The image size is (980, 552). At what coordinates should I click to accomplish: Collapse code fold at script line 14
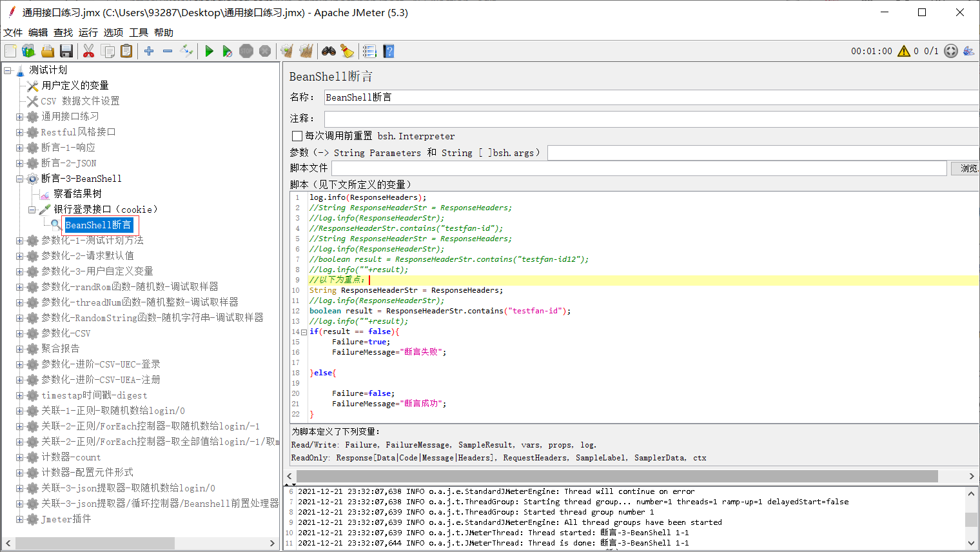[x=304, y=332]
